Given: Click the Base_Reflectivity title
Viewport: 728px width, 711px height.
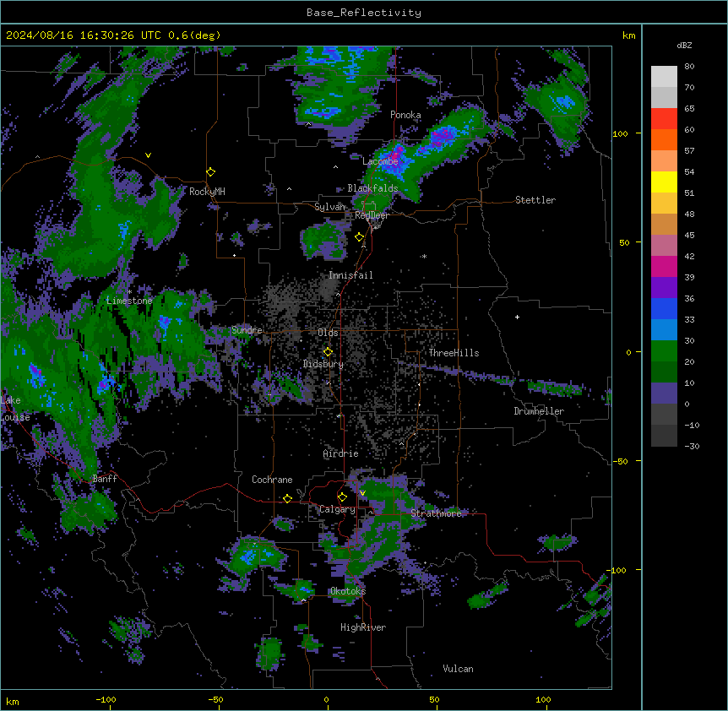Looking at the screenshot, I should pyautogui.click(x=364, y=13).
